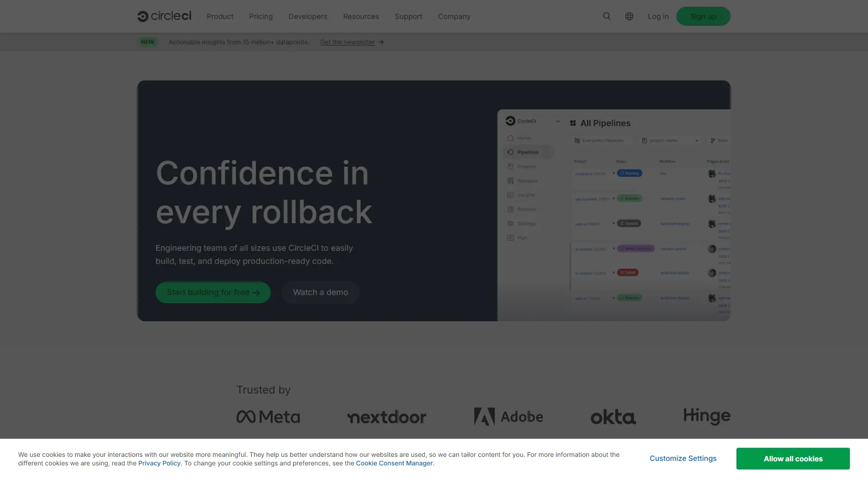Click the nextdoor logo
This screenshot has height=488, width=868.
click(x=387, y=417)
